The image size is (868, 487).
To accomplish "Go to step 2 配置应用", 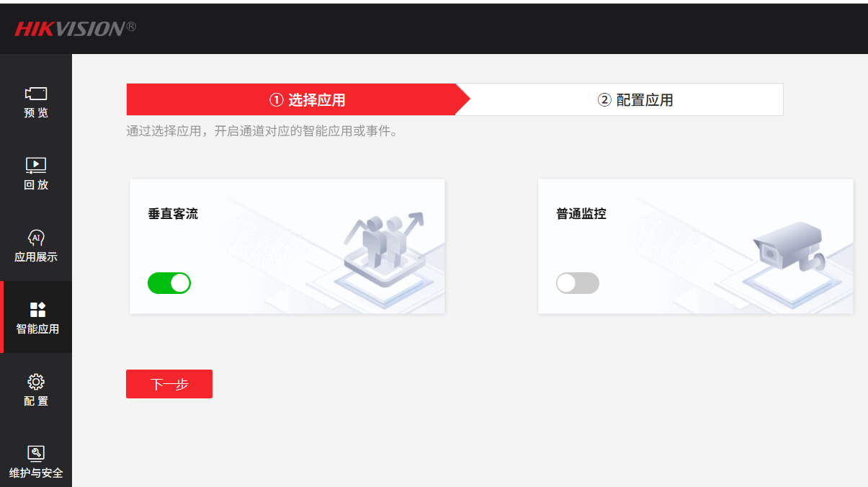I will (x=635, y=99).
